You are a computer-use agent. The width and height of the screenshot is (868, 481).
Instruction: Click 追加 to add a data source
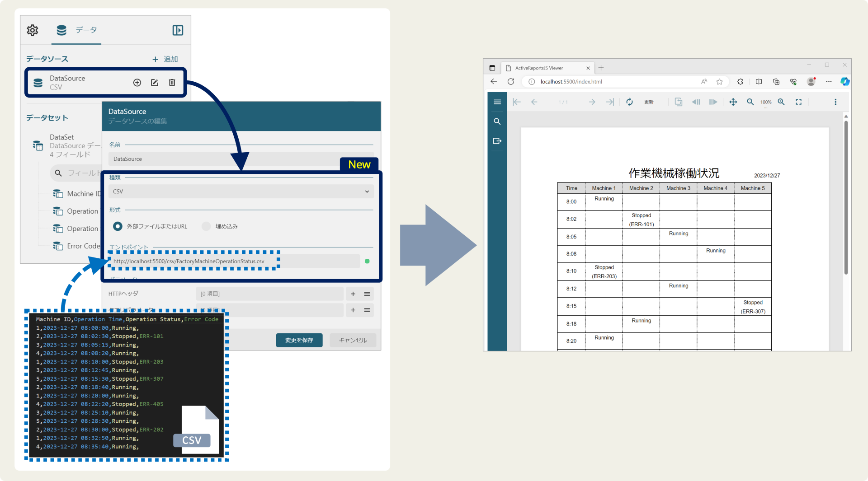point(165,59)
